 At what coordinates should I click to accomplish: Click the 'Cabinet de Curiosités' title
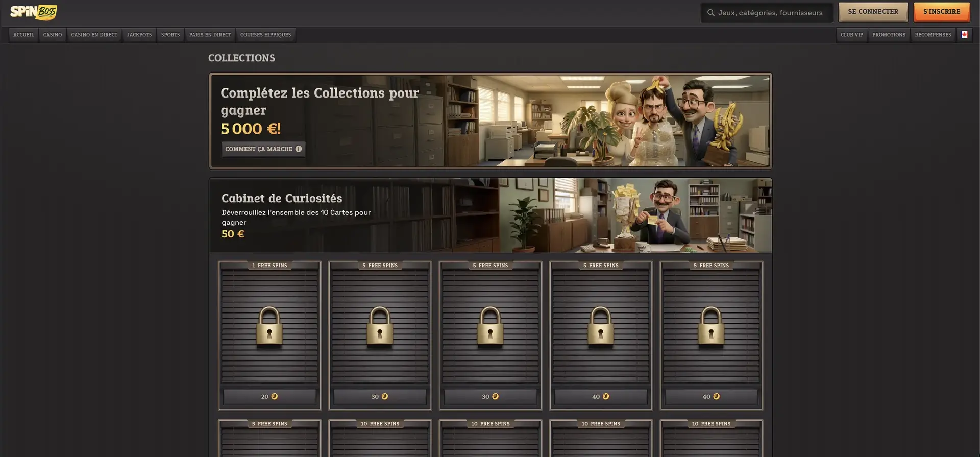point(282,198)
